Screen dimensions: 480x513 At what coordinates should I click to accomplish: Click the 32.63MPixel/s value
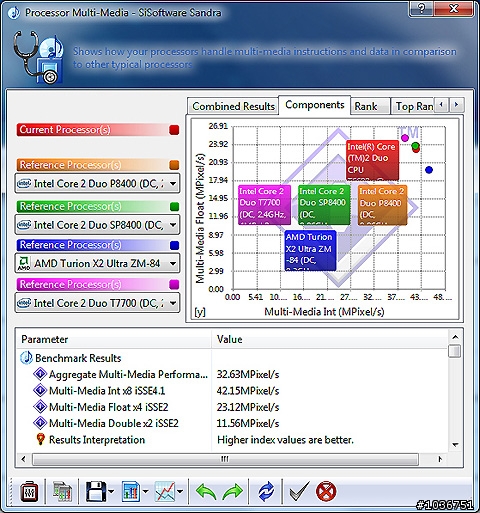(x=248, y=374)
